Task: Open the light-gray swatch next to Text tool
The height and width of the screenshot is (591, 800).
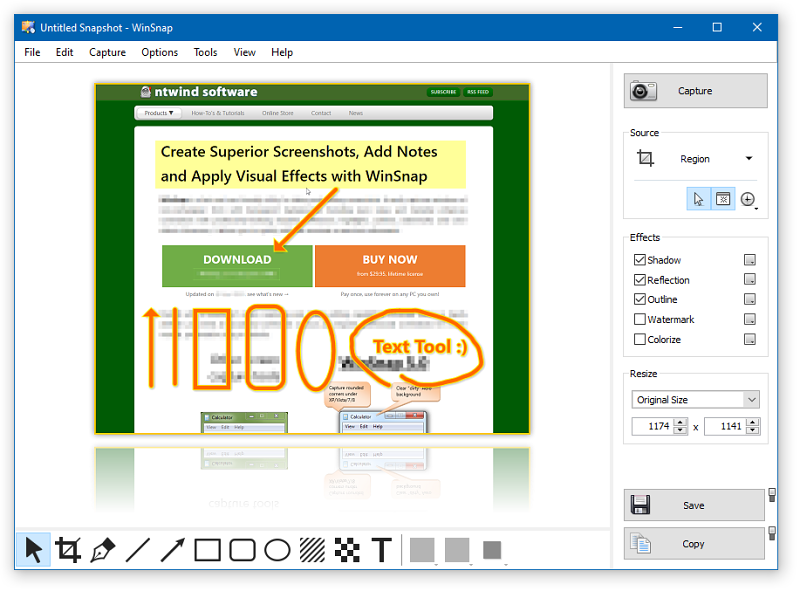Action: coord(422,550)
